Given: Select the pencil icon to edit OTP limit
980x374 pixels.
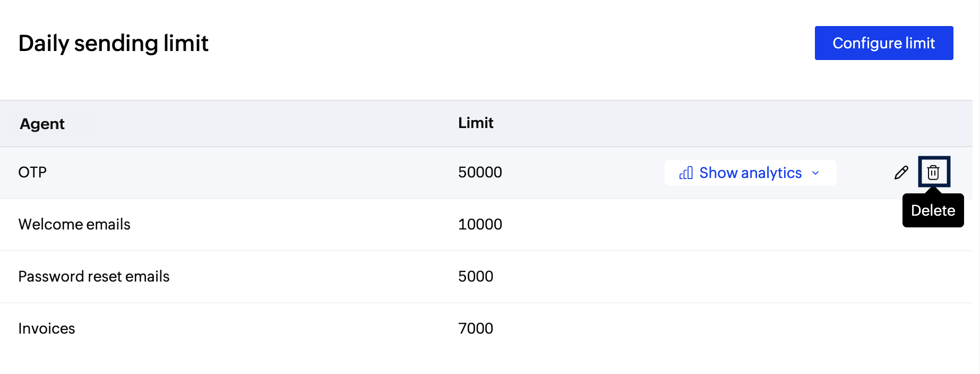Looking at the screenshot, I should pyautogui.click(x=901, y=172).
